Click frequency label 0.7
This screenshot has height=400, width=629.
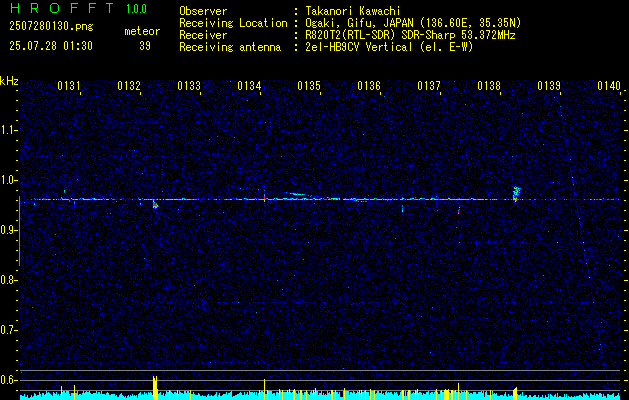[x=8, y=330]
